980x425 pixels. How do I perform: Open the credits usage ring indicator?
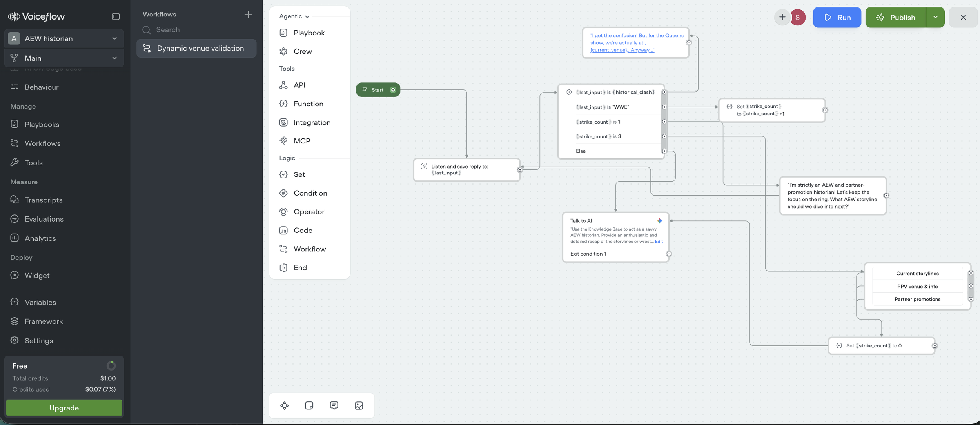pyautogui.click(x=111, y=366)
